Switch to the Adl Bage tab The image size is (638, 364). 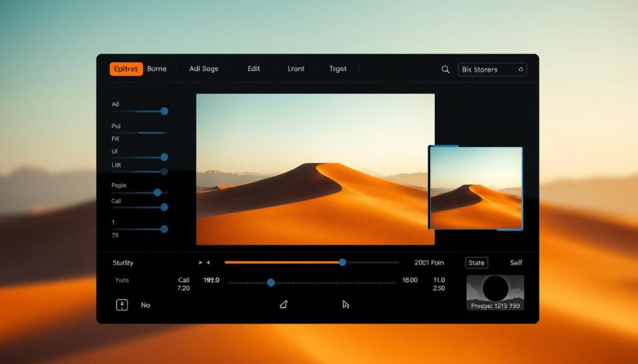(x=204, y=69)
